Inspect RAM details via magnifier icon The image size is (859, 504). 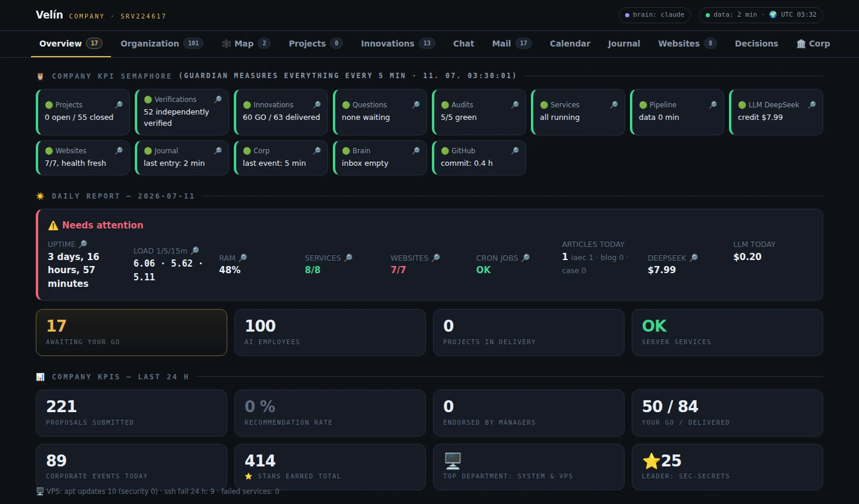[243, 258]
